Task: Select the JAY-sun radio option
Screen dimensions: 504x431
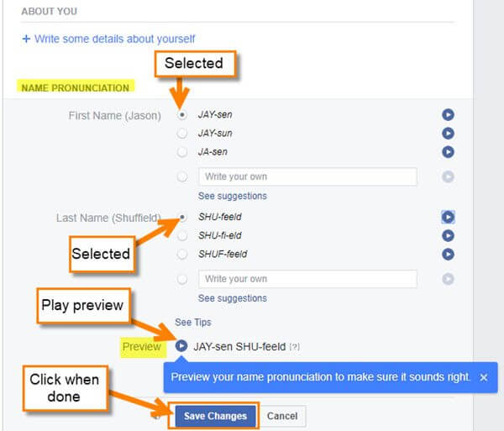Action: click(182, 133)
